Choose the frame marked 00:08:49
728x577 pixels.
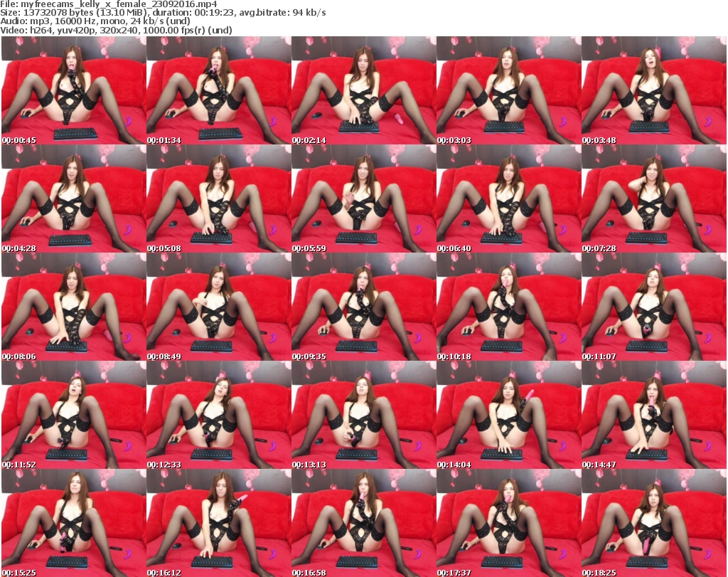(x=219, y=307)
